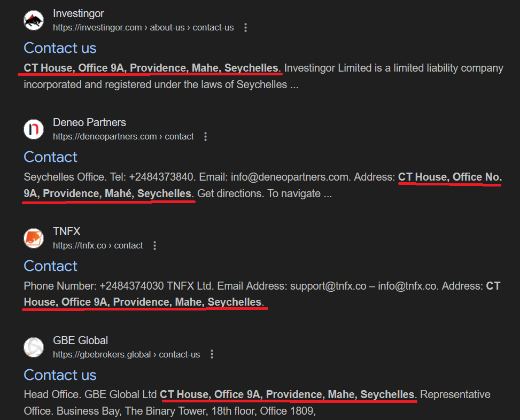Click bold address in the Investingor snippet

pos(152,68)
